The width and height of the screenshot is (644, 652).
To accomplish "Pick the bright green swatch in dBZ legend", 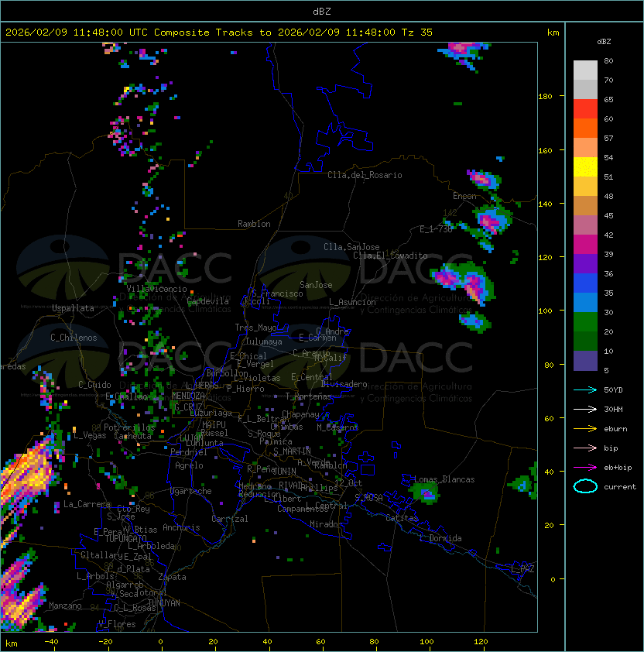I will [x=585, y=322].
